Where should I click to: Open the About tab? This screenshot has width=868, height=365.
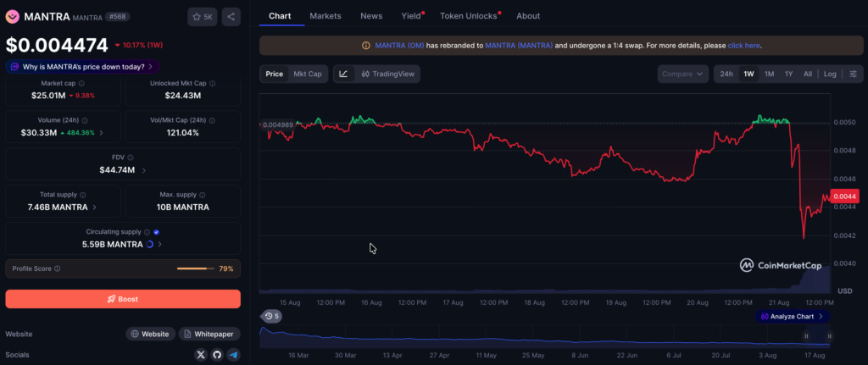[x=528, y=16]
